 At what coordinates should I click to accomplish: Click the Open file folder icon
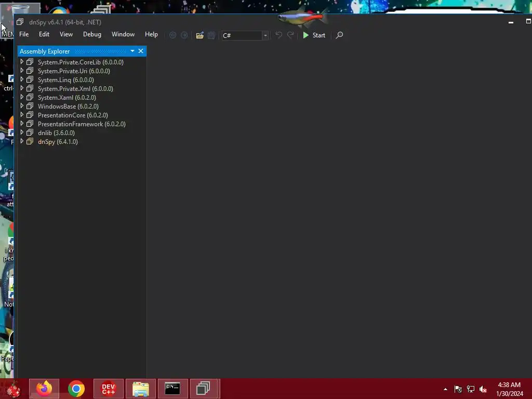(x=200, y=35)
